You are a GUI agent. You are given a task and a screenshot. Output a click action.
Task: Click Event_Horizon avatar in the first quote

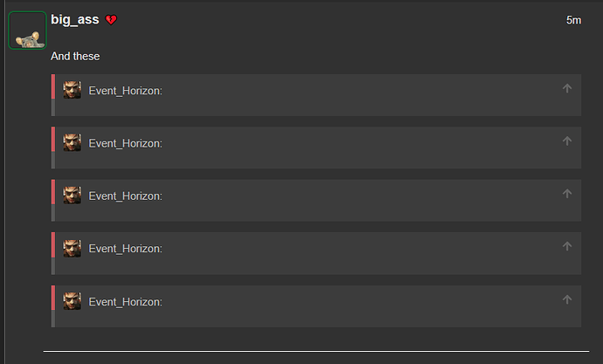click(x=73, y=89)
